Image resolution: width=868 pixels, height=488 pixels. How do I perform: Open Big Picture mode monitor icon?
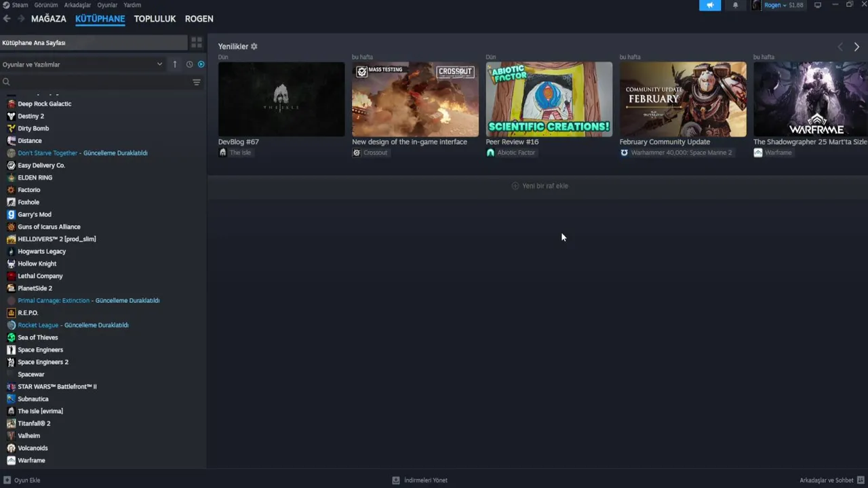[818, 5]
